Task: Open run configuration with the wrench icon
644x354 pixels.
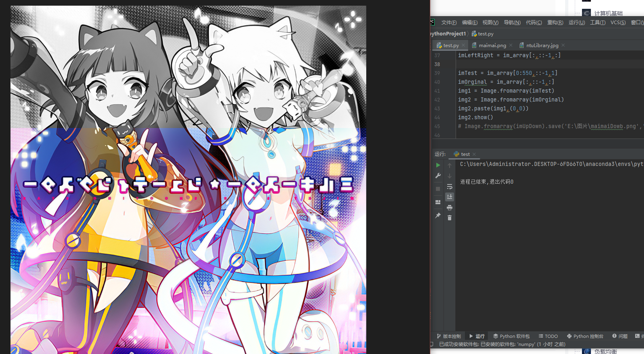Action: click(x=438, y=176)
